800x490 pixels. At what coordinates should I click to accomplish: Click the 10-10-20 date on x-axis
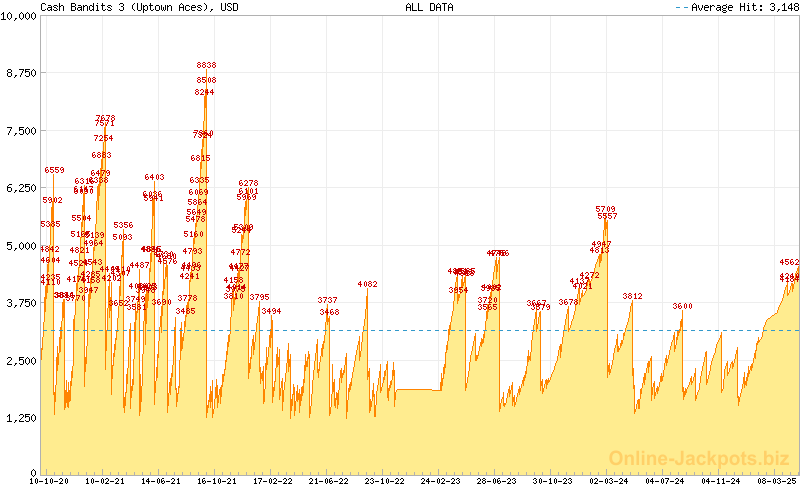tap(49, 481)
